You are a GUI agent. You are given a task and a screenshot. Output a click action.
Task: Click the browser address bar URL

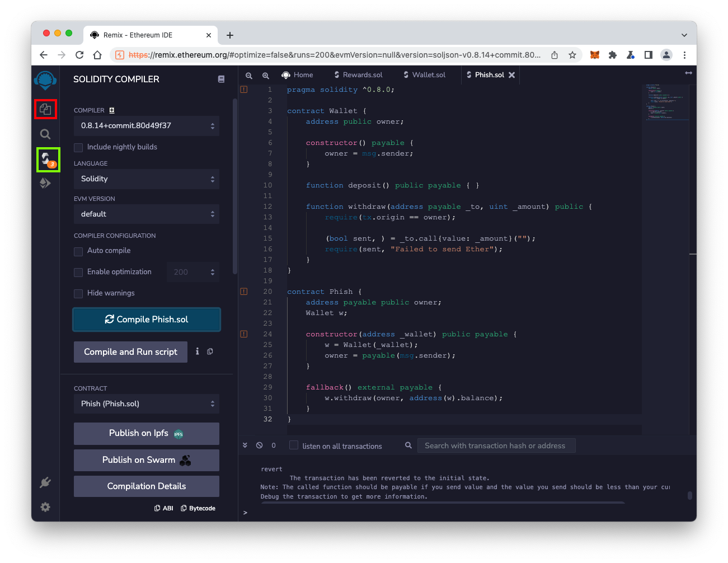(335, 55)
